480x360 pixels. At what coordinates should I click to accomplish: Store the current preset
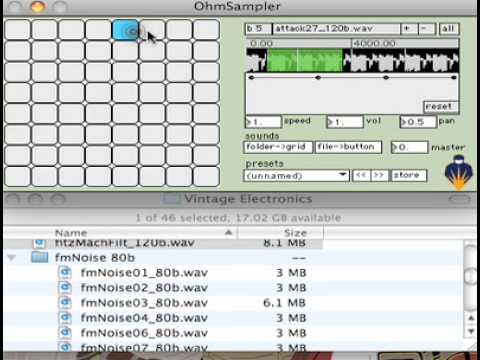(409, 175)
